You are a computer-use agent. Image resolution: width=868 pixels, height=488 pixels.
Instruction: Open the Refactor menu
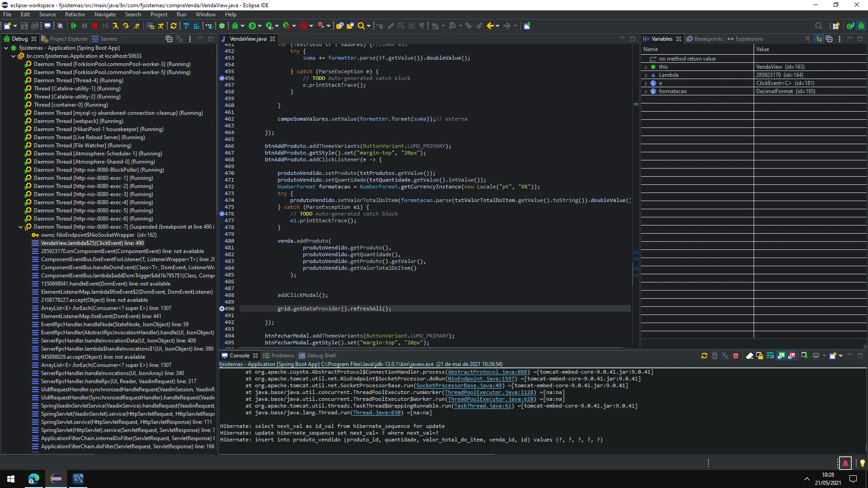click(75, 14)
